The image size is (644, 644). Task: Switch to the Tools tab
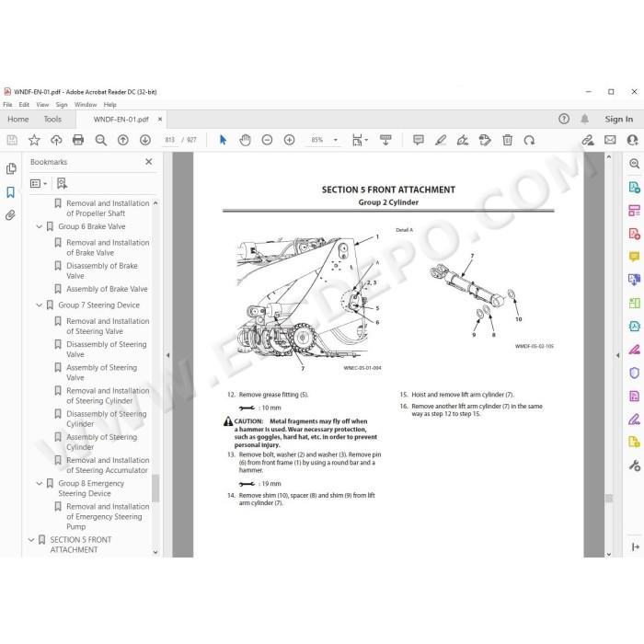[x=52, y=119]
